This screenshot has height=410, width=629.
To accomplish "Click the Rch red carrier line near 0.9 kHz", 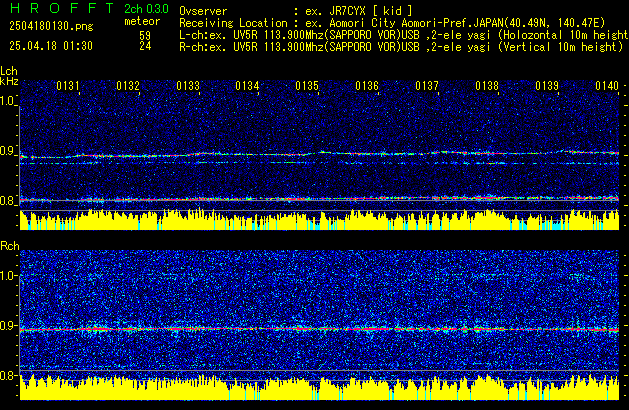I will pos(319,329).
